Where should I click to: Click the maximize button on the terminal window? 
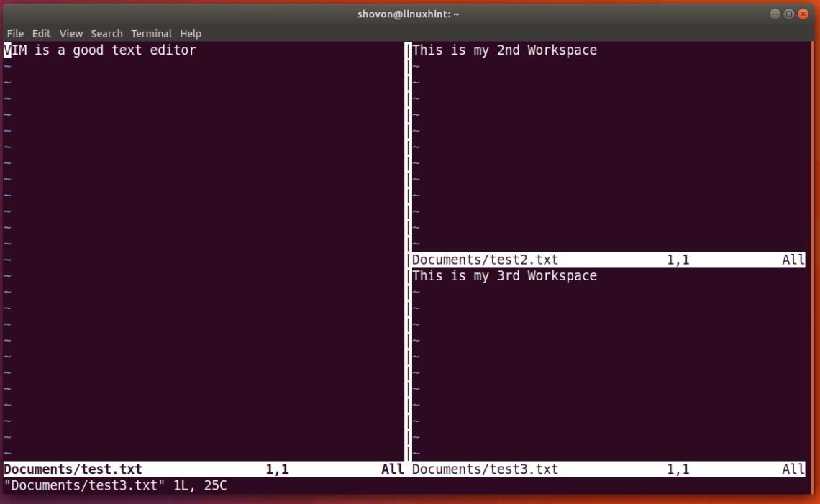789,13
